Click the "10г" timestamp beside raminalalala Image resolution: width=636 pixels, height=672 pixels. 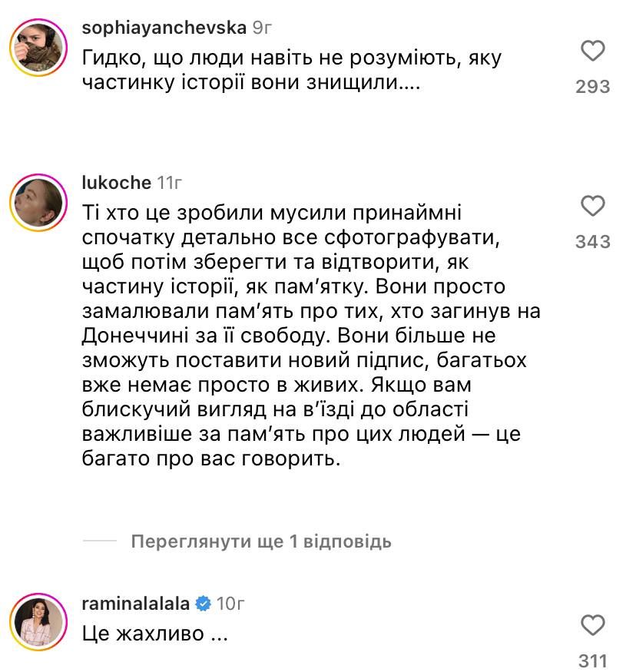(230, 604)
